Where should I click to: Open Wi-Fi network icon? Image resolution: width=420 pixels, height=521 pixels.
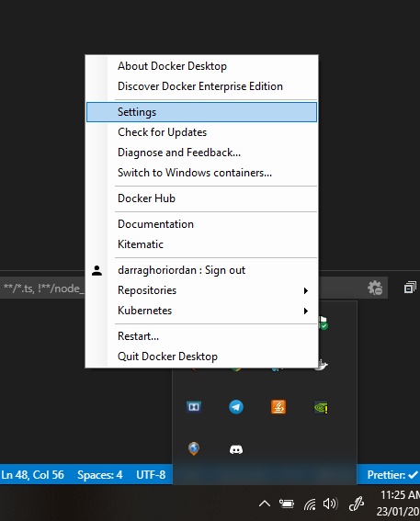[310, 504]
